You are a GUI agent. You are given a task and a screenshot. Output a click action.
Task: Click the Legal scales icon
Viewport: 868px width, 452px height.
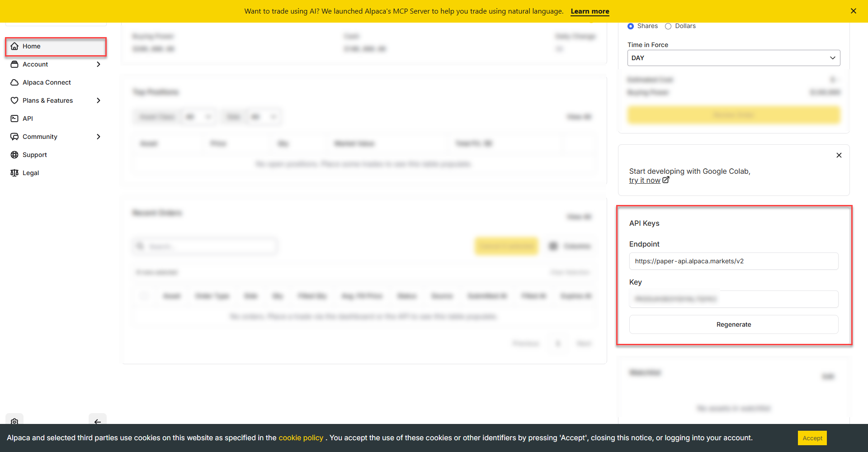pos(14,173)
